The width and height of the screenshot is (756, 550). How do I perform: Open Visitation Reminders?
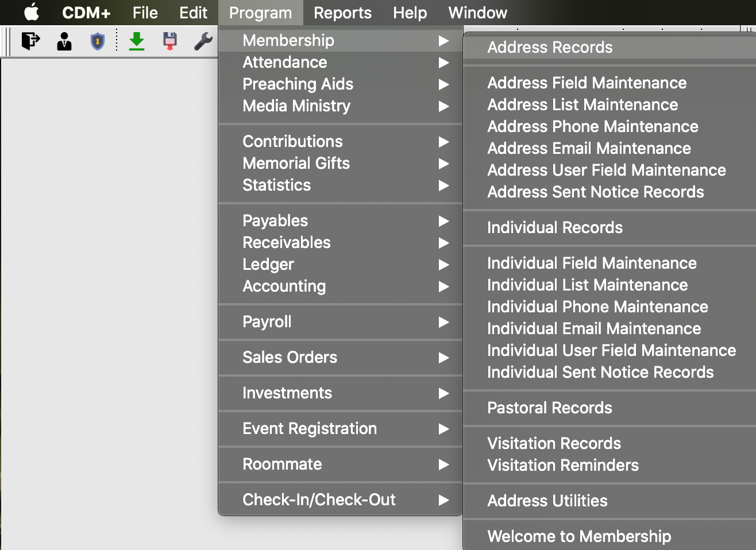point(562,466)
